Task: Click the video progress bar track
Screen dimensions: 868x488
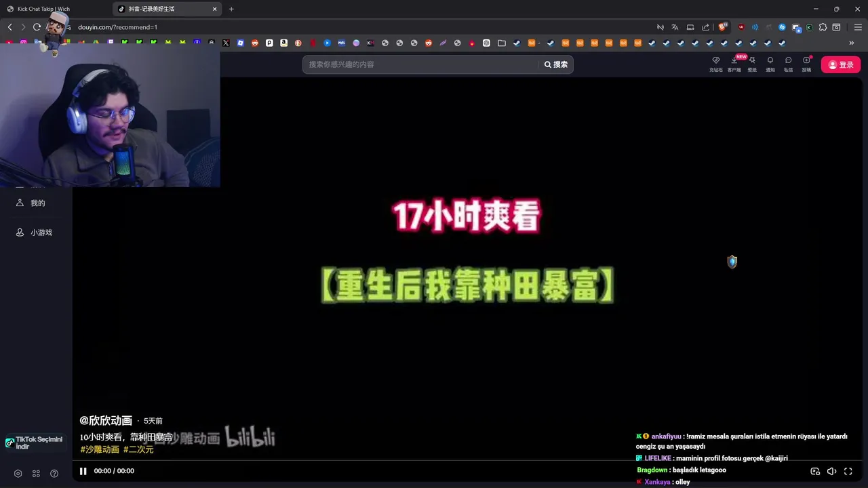Action: click(x=467, y=461)
